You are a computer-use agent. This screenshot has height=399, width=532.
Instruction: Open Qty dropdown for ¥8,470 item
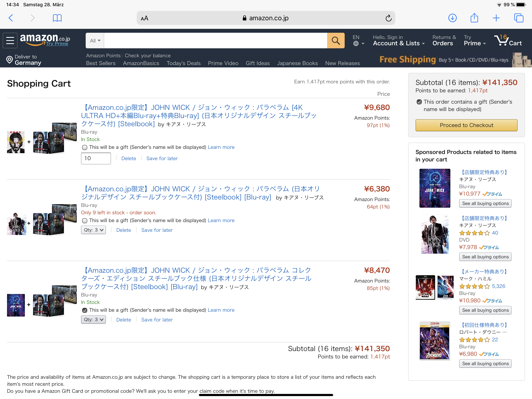pos(93,320)
